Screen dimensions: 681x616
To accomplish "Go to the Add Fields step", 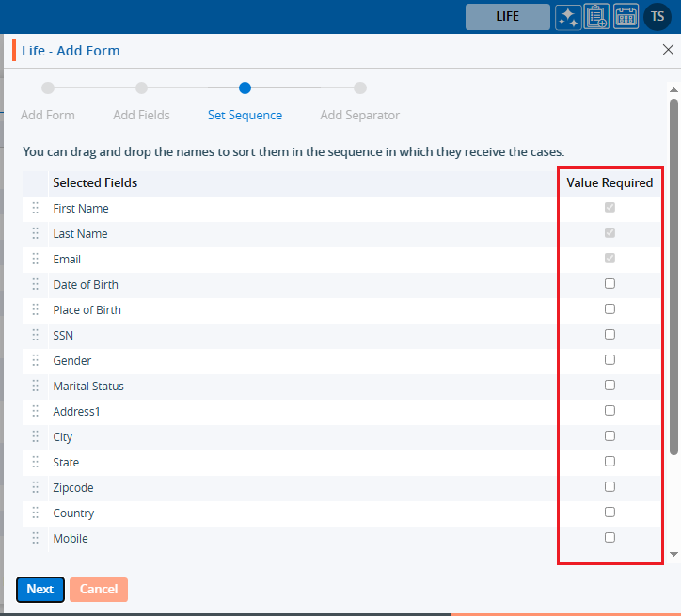I will click(x=141, y=115).
